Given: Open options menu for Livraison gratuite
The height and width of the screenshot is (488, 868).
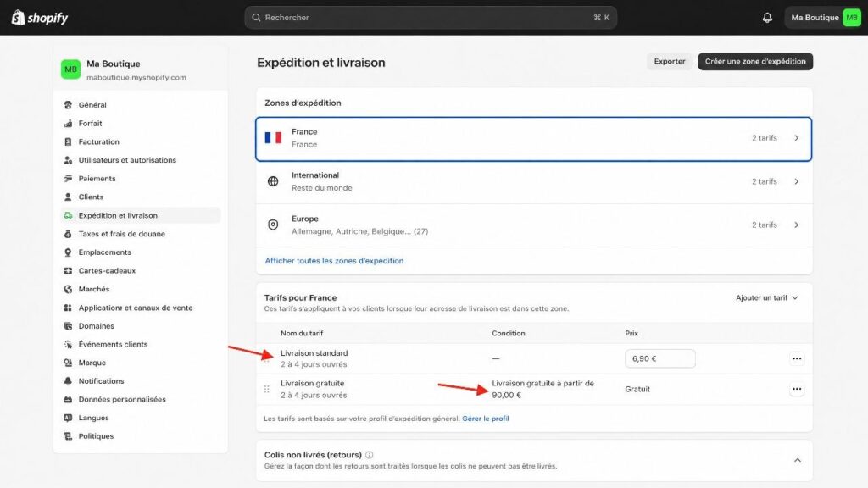Looking at the screenshot, I should [x=797, y=389].
